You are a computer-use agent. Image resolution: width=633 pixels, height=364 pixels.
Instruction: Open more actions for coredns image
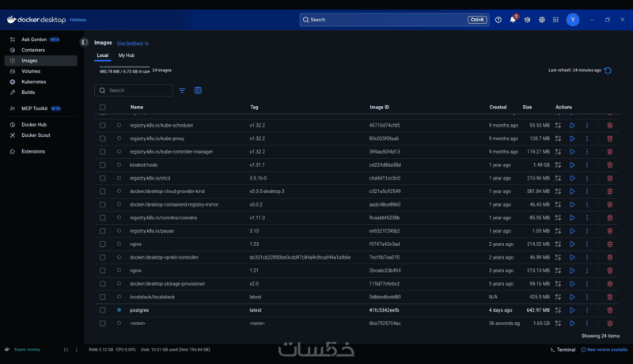587,218
